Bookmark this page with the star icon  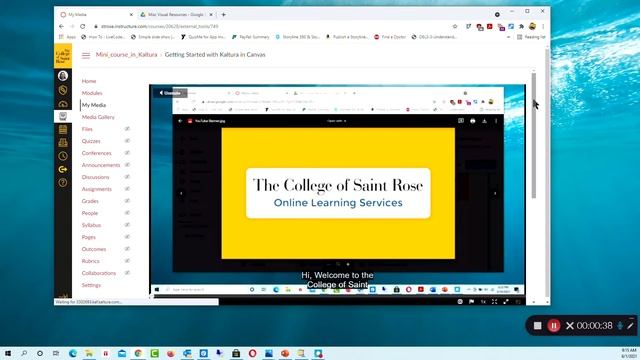click(455, 26)
